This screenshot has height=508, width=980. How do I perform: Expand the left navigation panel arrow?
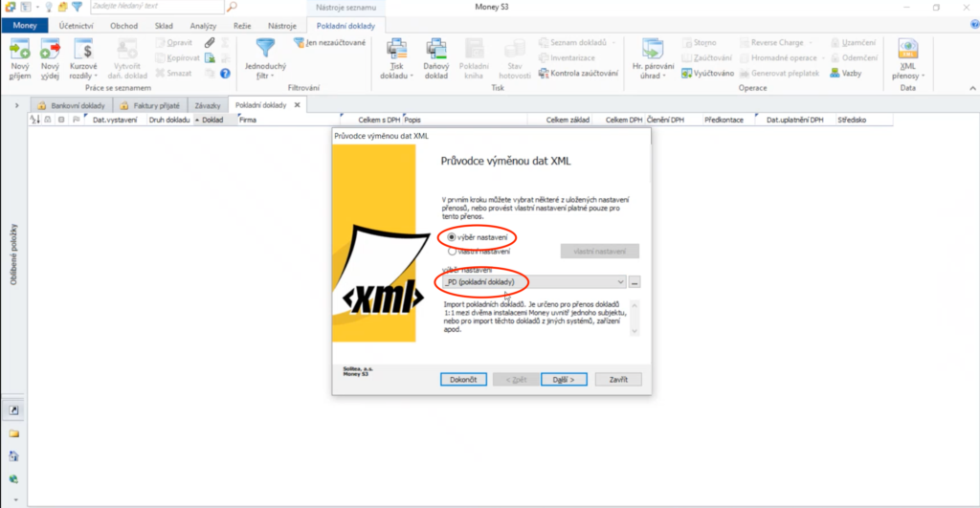click(17, 105)
